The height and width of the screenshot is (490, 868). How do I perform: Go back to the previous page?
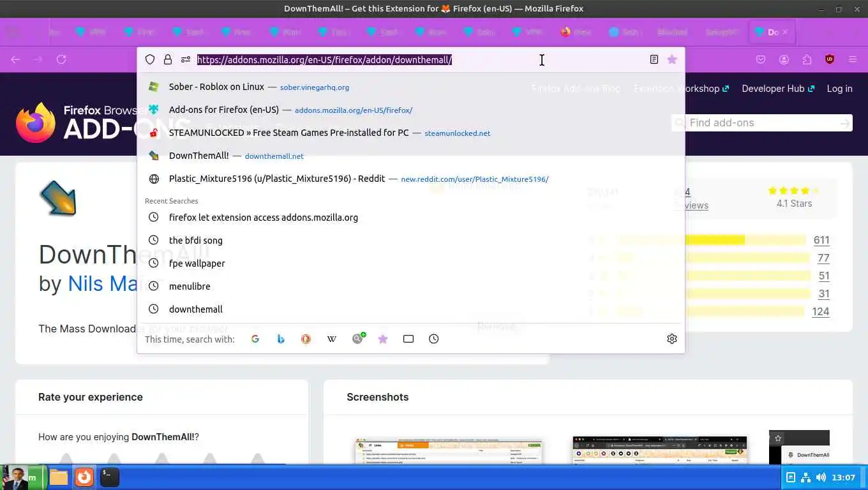coord(15,59)
